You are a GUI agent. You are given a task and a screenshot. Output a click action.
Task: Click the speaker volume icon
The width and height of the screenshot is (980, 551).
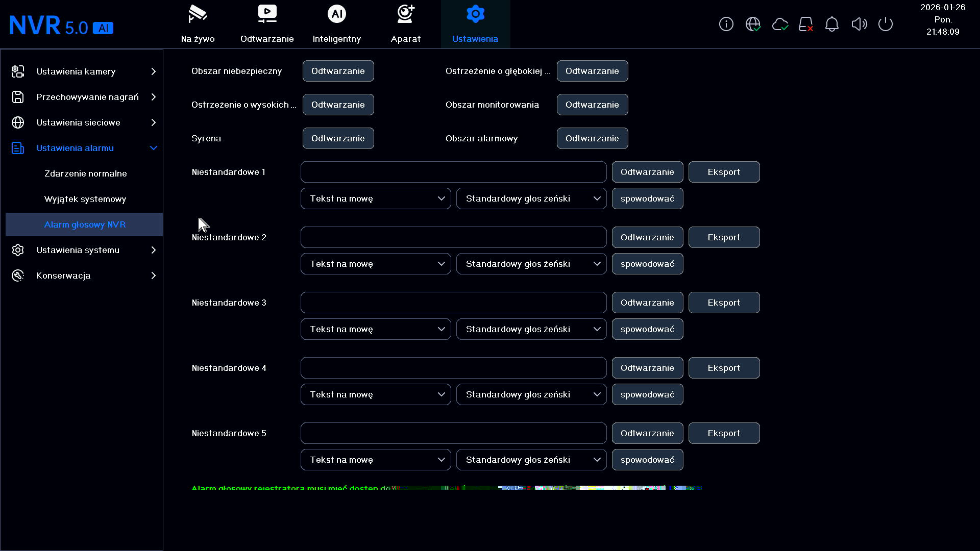(x=859, y=24)
